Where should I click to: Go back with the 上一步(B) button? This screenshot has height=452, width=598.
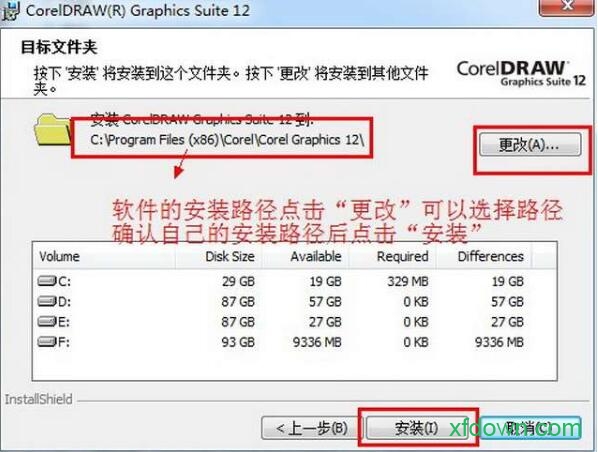(311, 428)
